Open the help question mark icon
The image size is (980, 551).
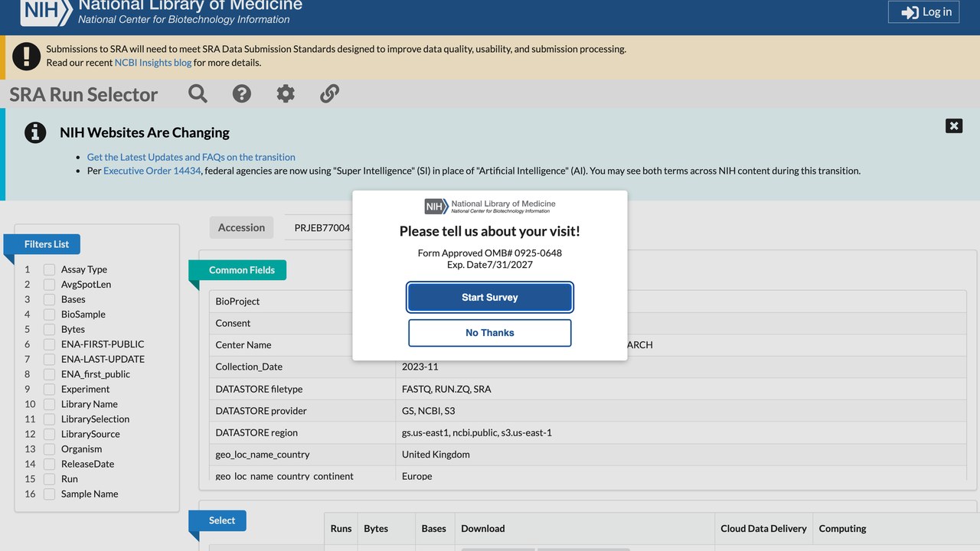[x=242, y=93]
